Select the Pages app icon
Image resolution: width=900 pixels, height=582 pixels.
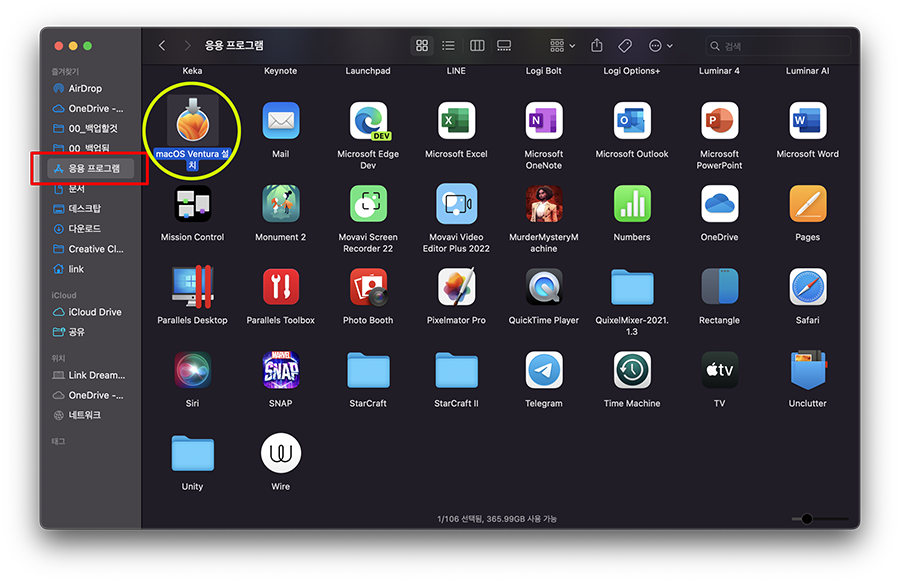(808, 204)
